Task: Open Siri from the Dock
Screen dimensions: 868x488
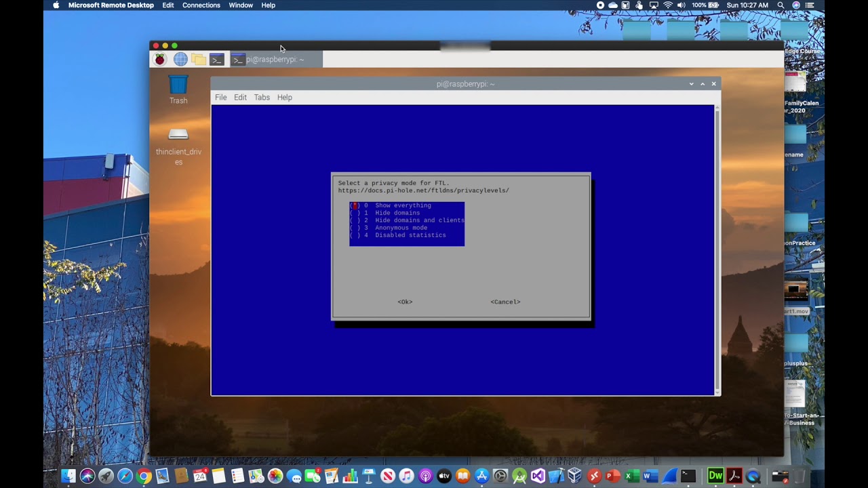Action: point(87,476)
